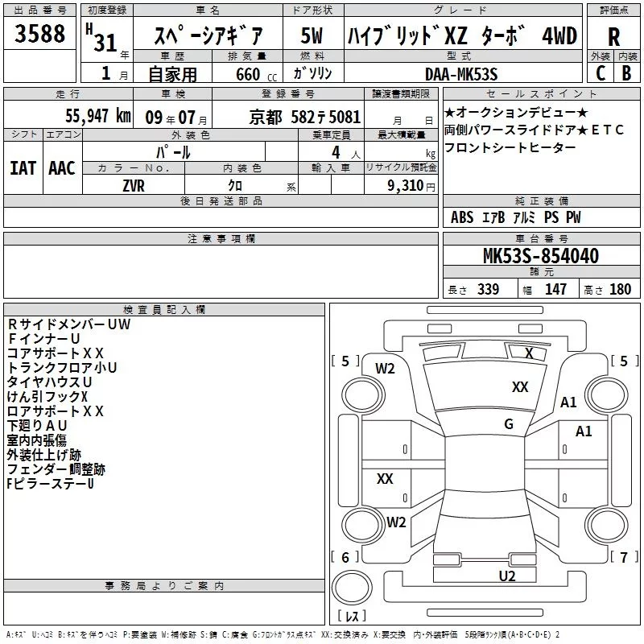Select the spare tire label [レス]
Screen dimensions: 644x644
352,616
